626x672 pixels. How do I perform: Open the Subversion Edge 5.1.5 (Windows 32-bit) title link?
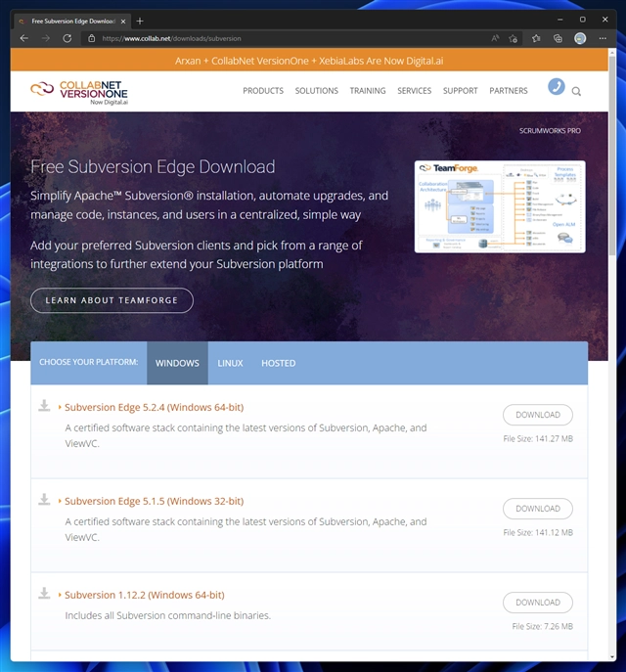click(x=155, y=501)
